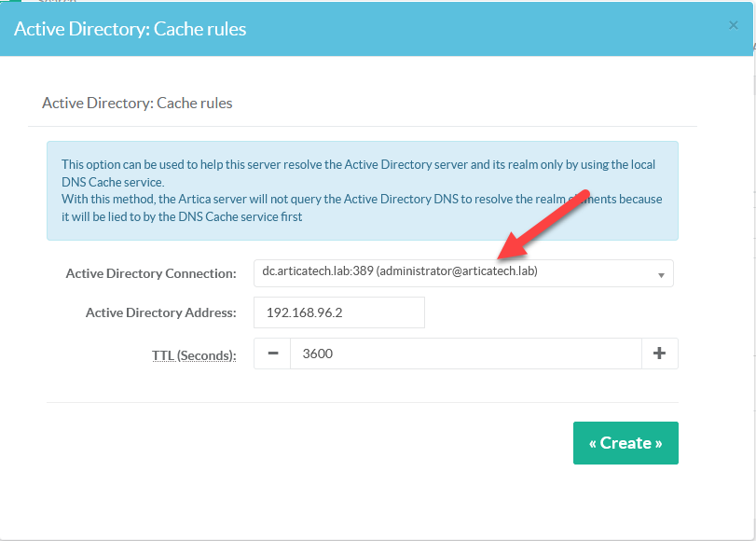Click the empty area below the Create button
The image size is (756, 541).
tap(625, 499)
